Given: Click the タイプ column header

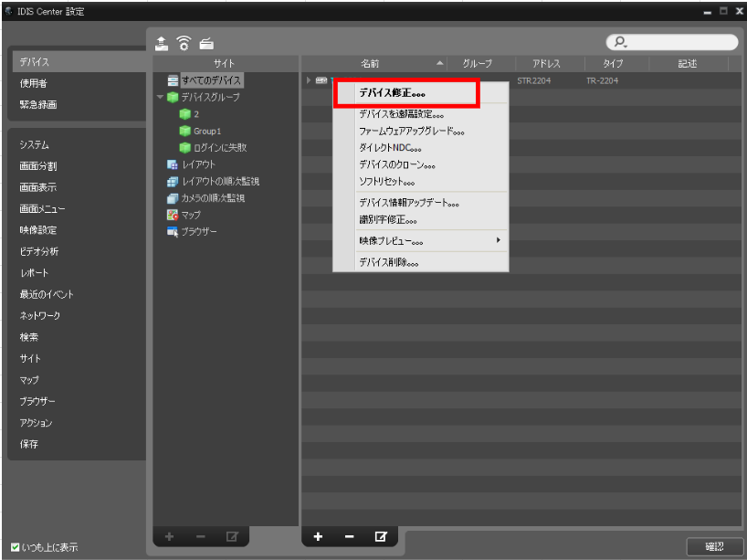Looking at the screenshot, I should (616, 63).
